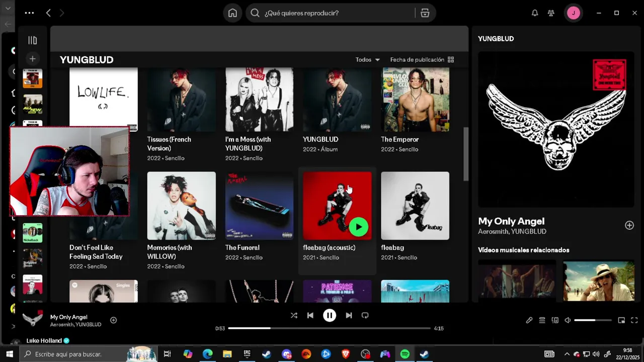Open Brave browser in taskbar
This screenshot has height=362, width=644.
pyautogui.click(x=346, y=354)
